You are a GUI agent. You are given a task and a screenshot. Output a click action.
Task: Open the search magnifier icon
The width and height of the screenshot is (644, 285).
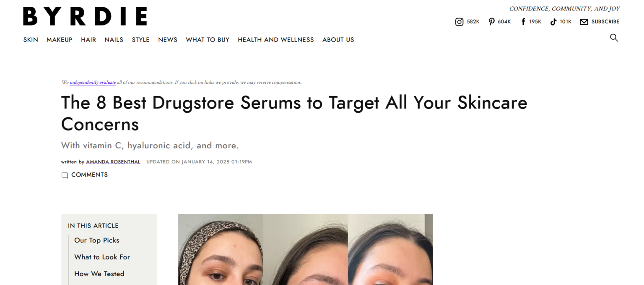(614, 38)
